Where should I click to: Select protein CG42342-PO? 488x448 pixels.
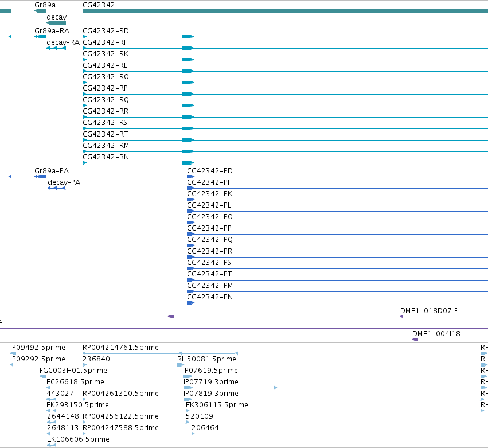[x=210, y=217]
